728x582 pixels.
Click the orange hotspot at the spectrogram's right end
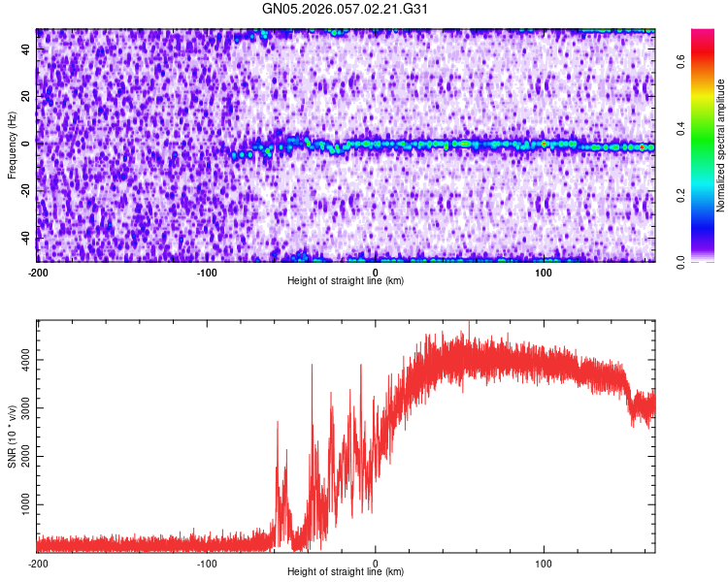642,147
